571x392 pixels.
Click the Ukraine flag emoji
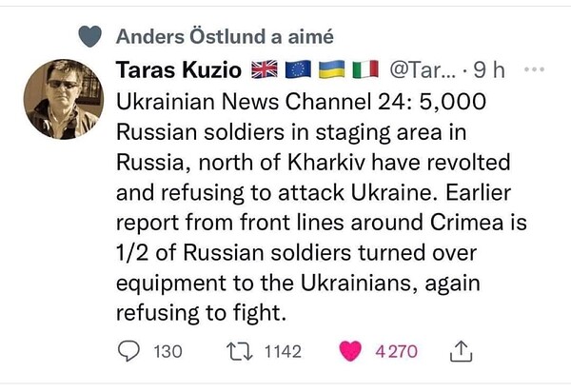pos(331,70)
